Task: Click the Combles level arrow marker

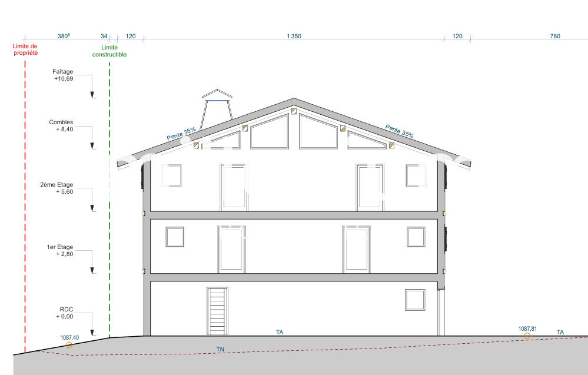Action: (x=92, y=145)
